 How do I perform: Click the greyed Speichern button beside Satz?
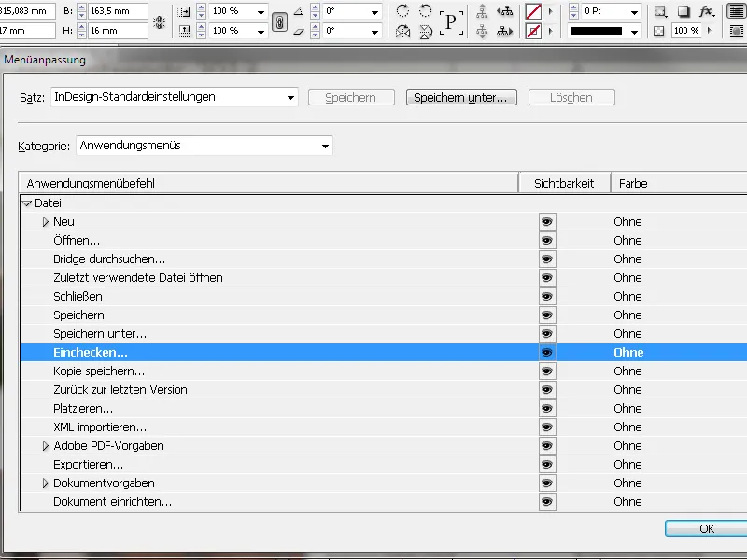point(351,98)
